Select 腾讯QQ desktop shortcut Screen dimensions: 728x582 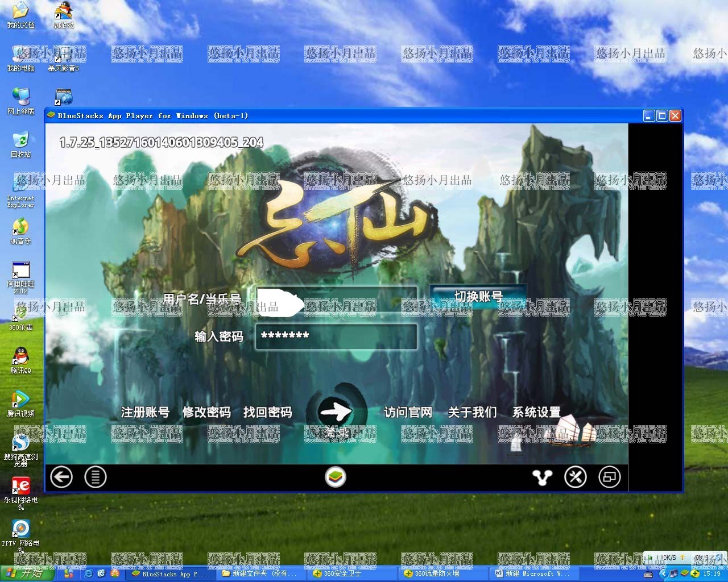pyautogui.click(x=20, y=361)
